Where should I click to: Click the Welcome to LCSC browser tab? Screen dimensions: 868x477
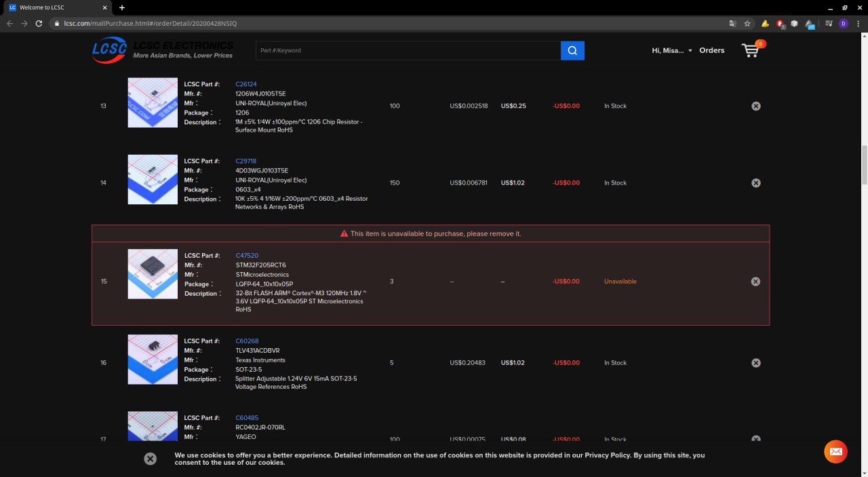point(57,7)
